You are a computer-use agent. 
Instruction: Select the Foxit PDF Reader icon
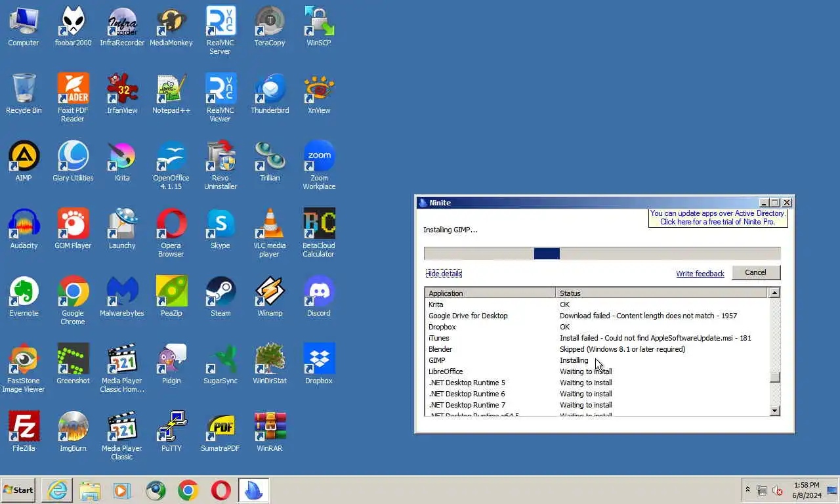[73, 98]
